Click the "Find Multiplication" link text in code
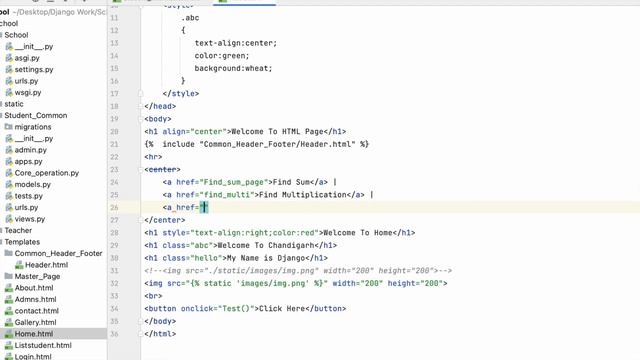The height and width of the screenshot is (360, 640). (302, 195)
